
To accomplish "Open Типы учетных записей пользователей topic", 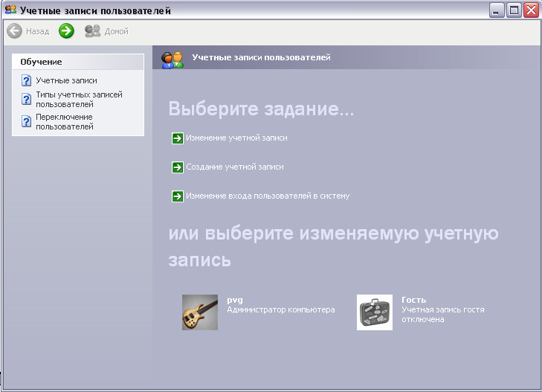I will pyautogui.click(x=79, y=99).
